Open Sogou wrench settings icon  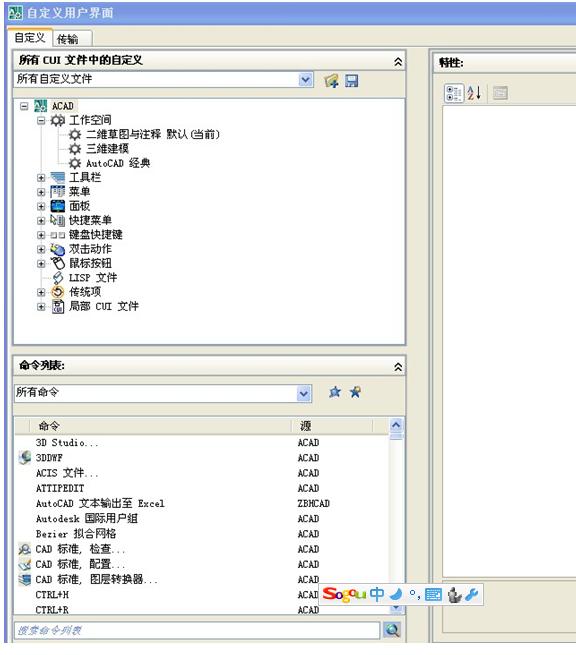click(x=472, y=594)
